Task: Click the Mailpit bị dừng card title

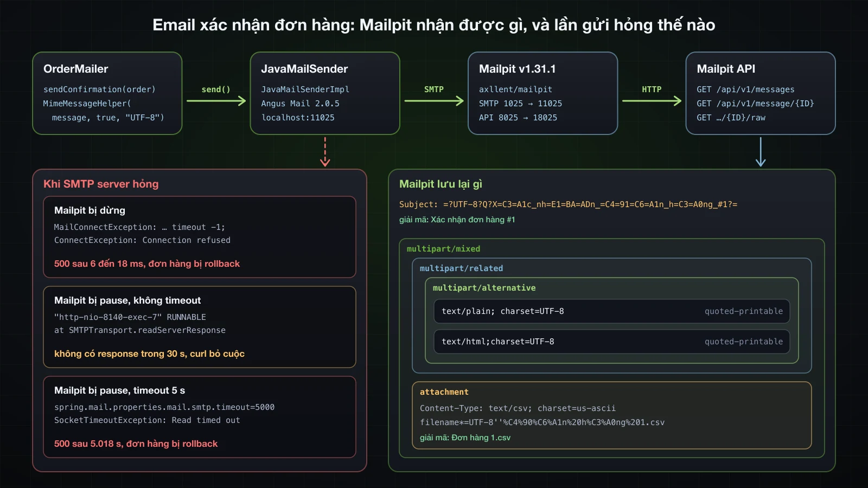Action: pos(90,210)
